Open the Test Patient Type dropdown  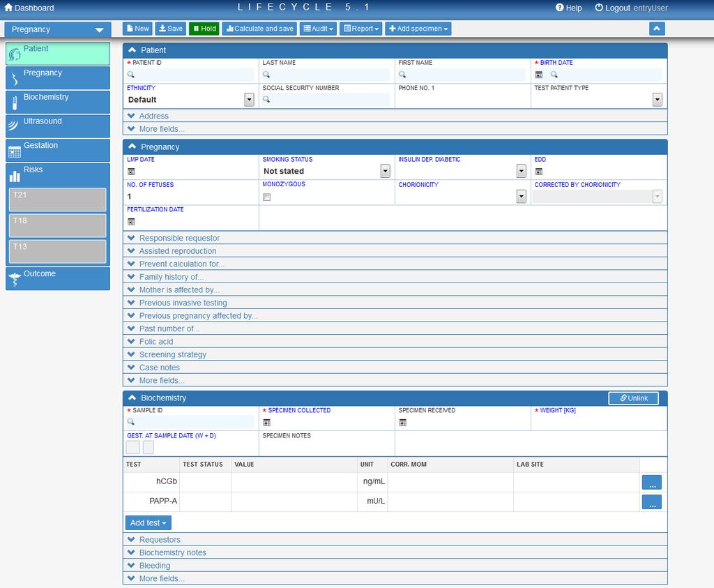[657, 99]
